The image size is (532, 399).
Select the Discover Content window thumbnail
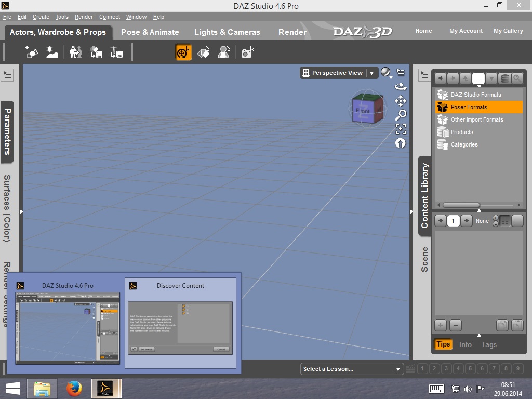coord(180,323)
